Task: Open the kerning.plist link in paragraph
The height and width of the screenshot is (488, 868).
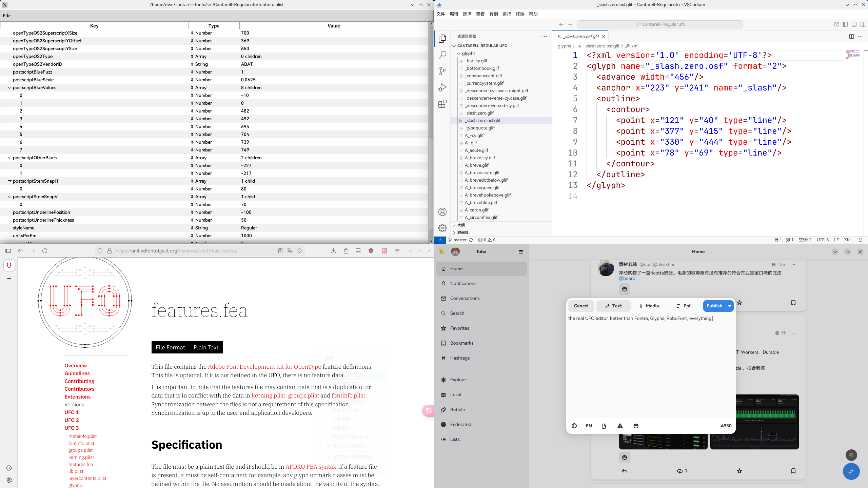Action: 268,395
